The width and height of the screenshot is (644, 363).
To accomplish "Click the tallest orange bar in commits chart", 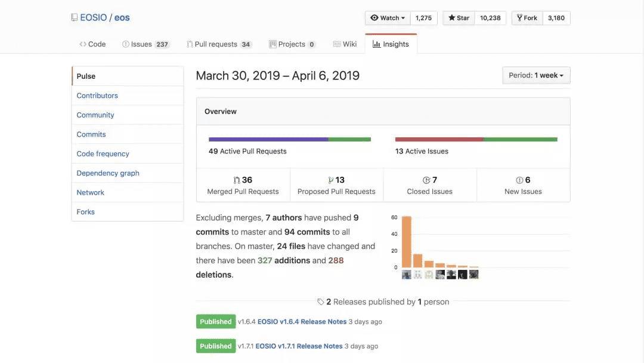I will click(407, 242).
